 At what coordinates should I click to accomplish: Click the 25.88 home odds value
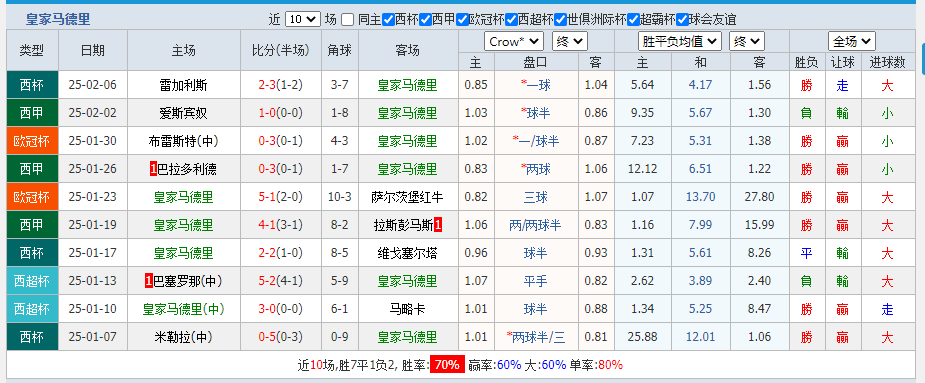click(x=642, y=338)
